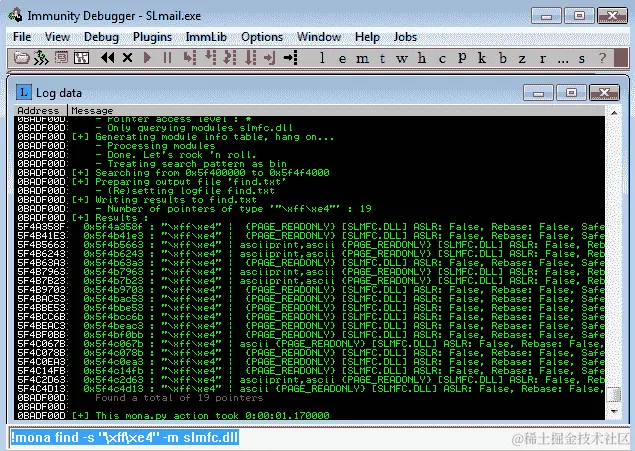Screen dimensions: 635x451
Task: Click the Attach to process running-man icon
Action: pyautogui.click(x=40, y=58)
